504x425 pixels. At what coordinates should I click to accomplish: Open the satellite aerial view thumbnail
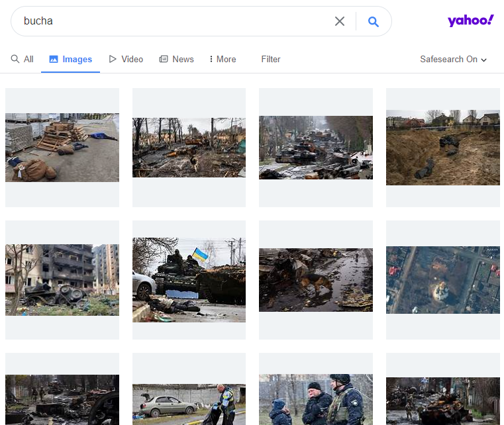(442, 280)
